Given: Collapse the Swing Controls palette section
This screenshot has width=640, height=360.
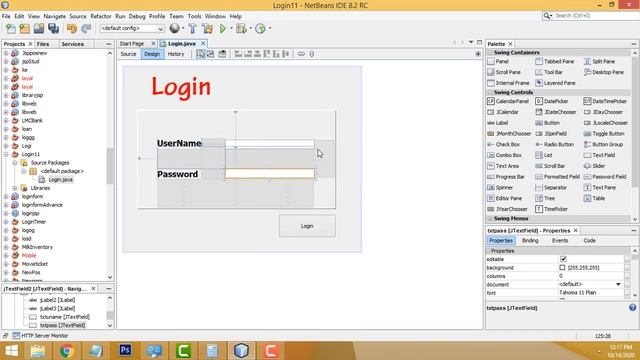Looking at the screenshot, I should click(x=490, y=92).
